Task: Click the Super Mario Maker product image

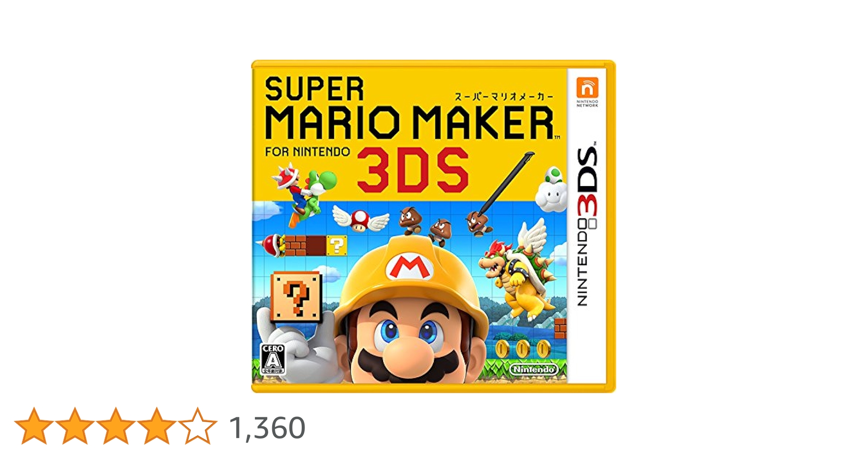Action: [434, 226]
